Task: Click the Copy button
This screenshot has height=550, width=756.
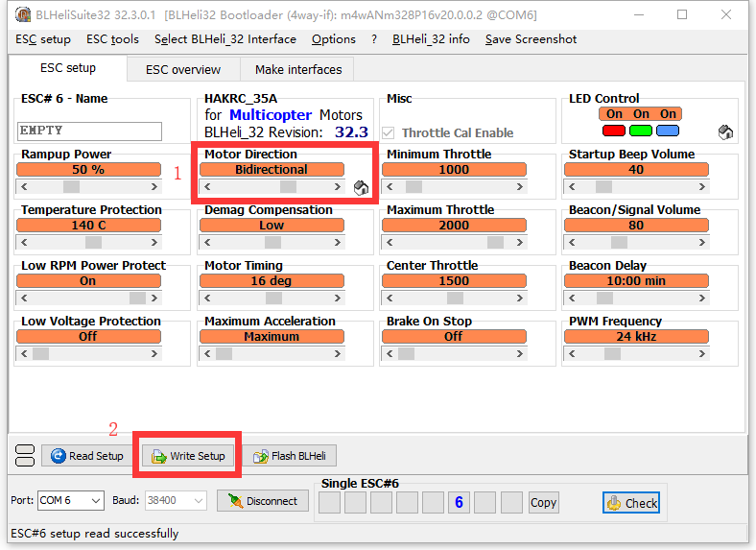Action: click(543, 503)
